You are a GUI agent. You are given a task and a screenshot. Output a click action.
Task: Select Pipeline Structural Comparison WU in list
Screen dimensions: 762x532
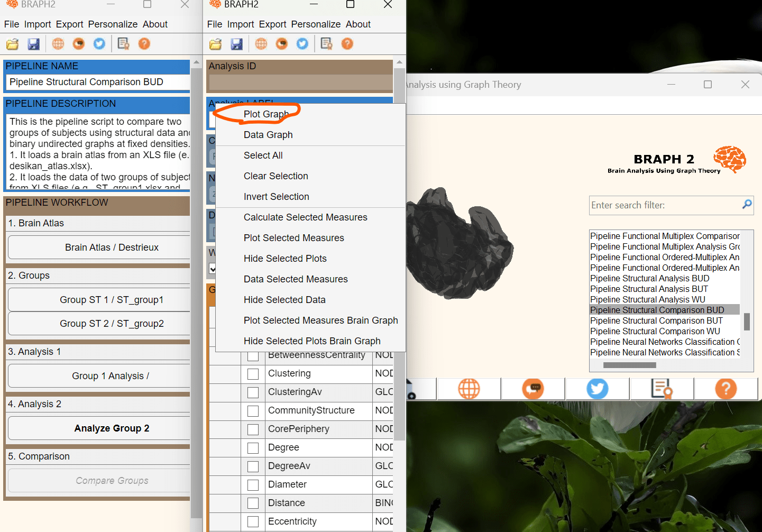tap(665, 331)
